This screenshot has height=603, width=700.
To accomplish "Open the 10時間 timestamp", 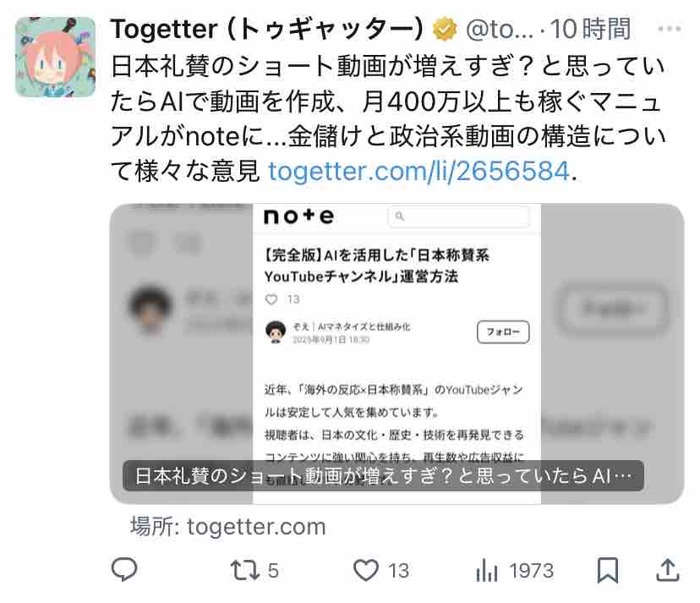I will (x=590, y=30).
